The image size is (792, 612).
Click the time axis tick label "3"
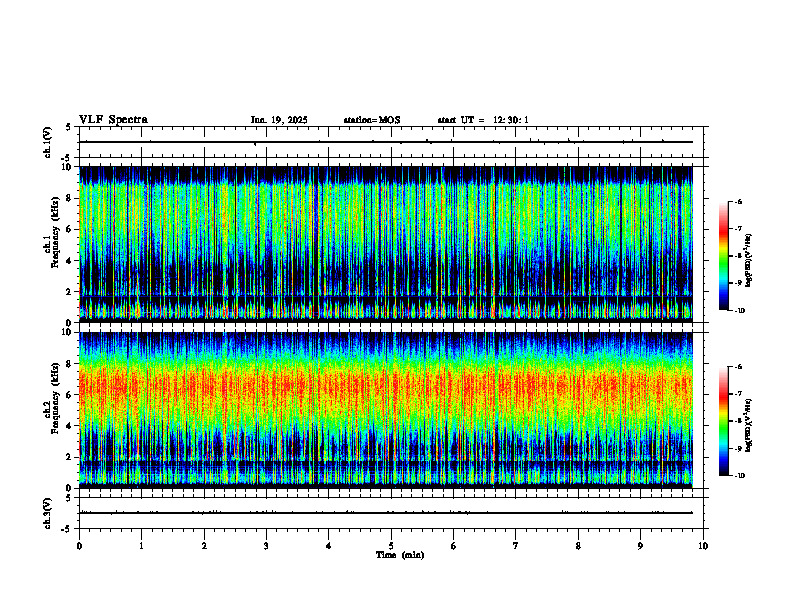(x=266, y=546)
